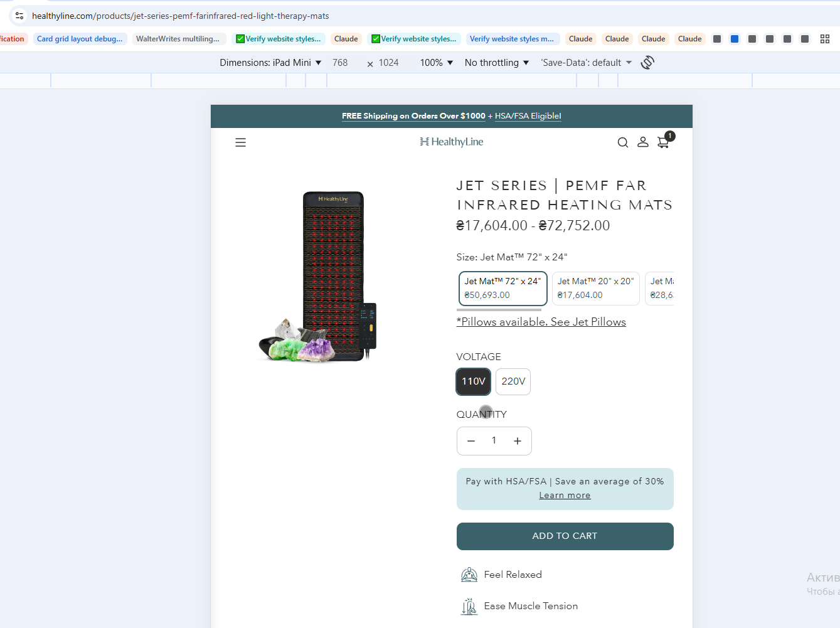
Task: Click the price range ₴17,604.00 - ₴72,752.00
Action: [x=533, y=226]
